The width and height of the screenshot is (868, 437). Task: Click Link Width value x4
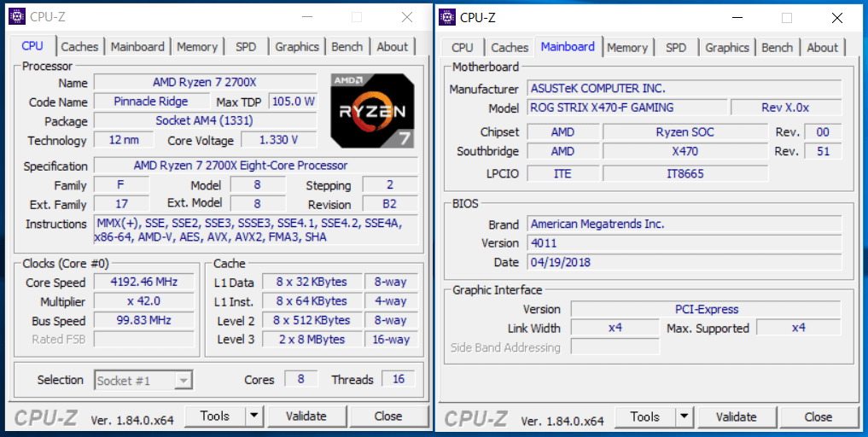[x=615, y=328]
